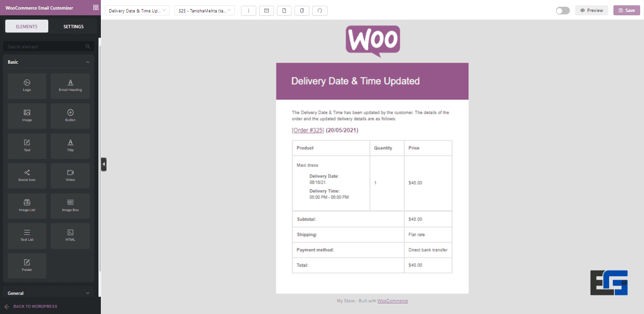Expand the General elements section
The height and width of the screenshot is (314, 644).
(48, 293)
